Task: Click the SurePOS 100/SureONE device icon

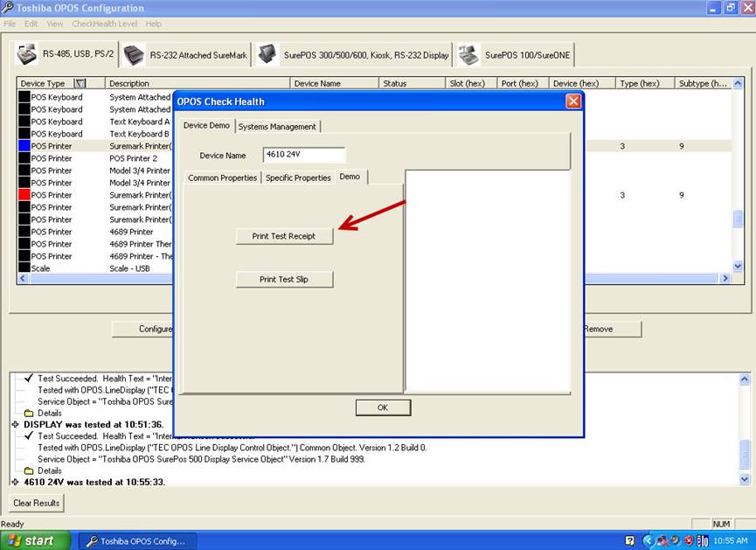Action: pyautogui.click(x=468, y=54)
